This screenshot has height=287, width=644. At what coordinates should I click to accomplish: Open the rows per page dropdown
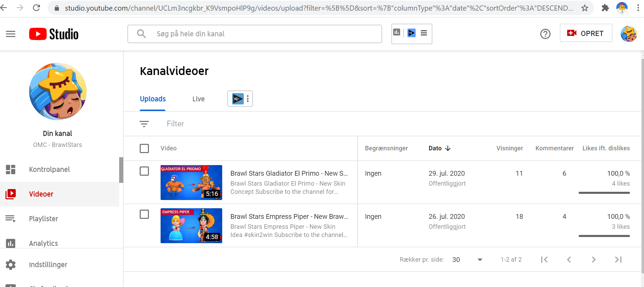point(467,260)
